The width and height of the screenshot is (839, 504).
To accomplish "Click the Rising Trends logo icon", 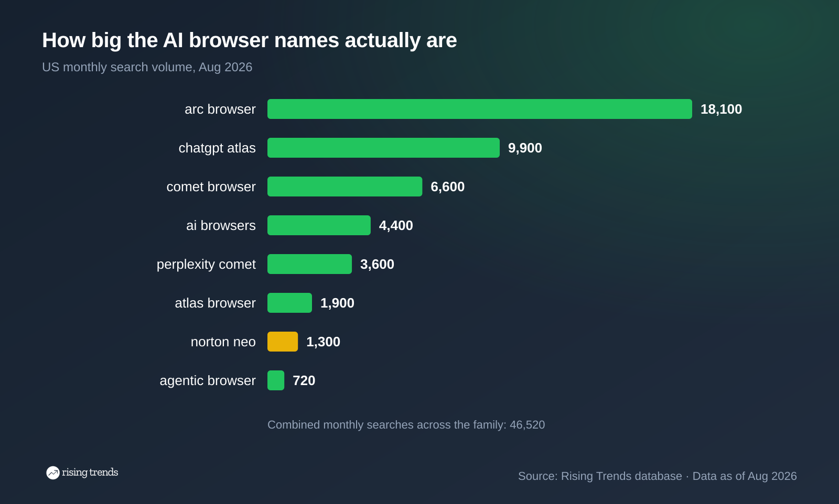I will point(53,473).
